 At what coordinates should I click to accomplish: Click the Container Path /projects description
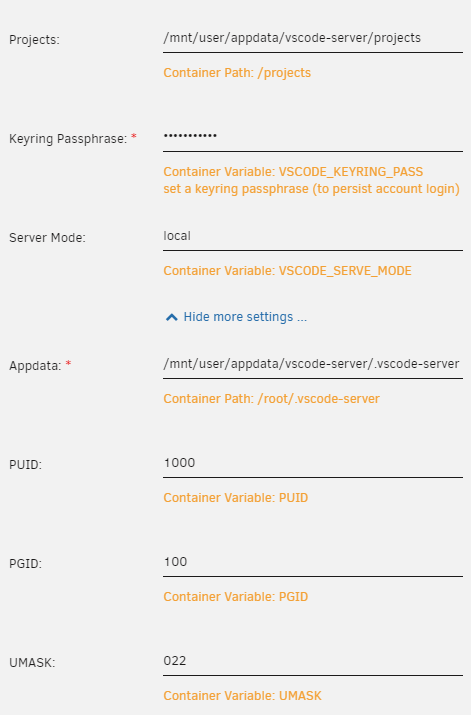coord(237,73)
